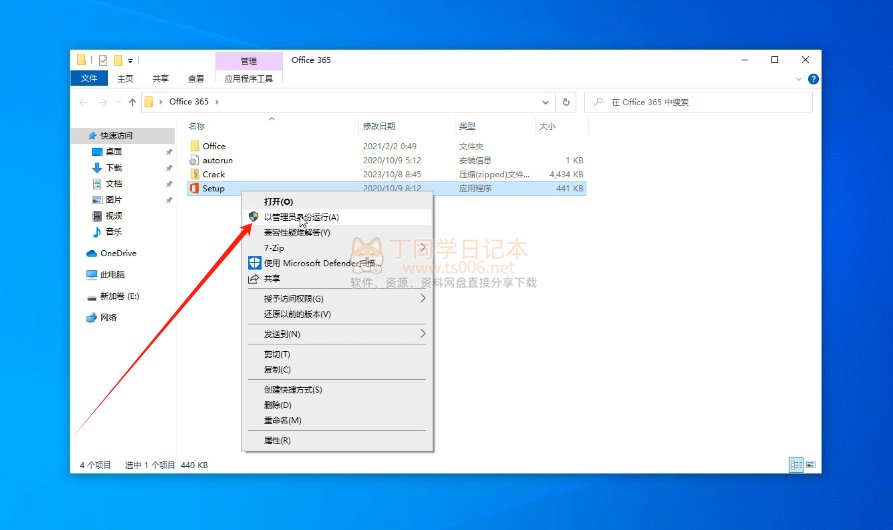Open Pictures (图片) in Quick access
893x530 pixels.
[x=107, y=200]
